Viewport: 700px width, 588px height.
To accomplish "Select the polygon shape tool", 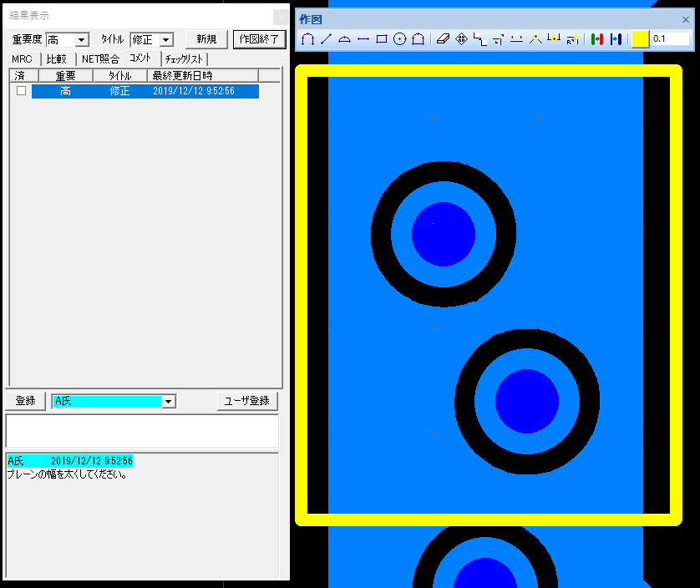I will [x=418, y=39].
